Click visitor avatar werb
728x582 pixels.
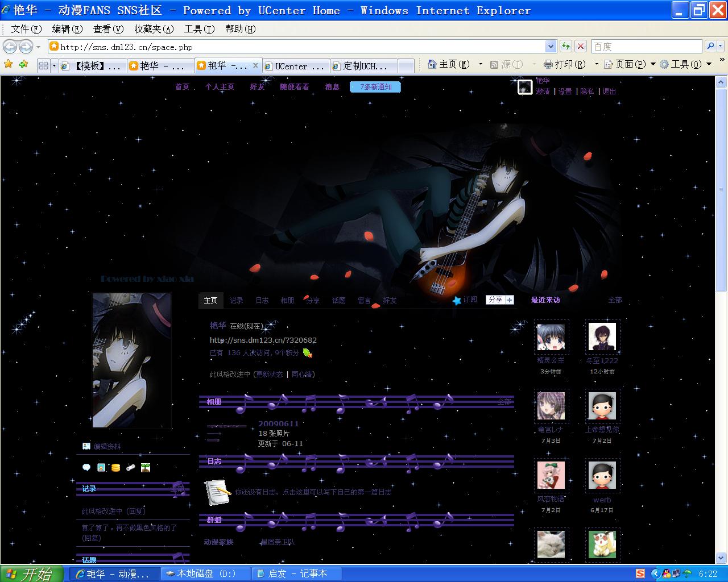coord(602,475)
